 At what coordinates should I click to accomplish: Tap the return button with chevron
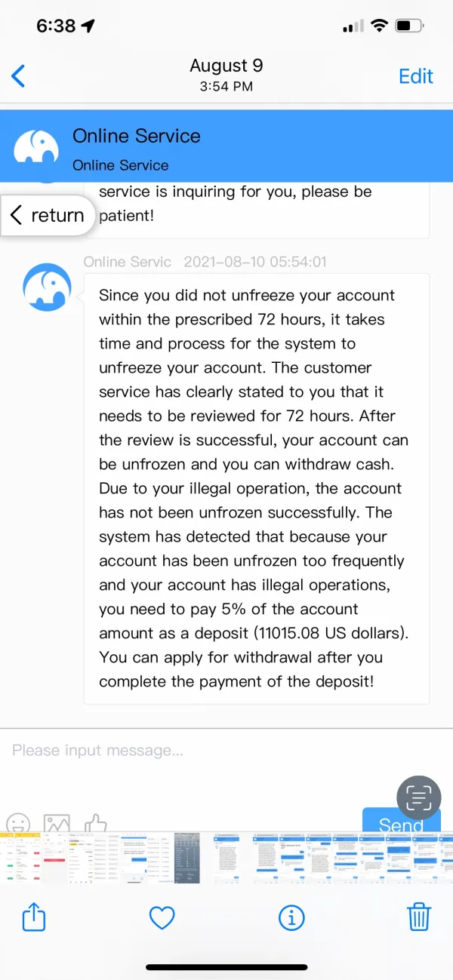click(48, 216)
